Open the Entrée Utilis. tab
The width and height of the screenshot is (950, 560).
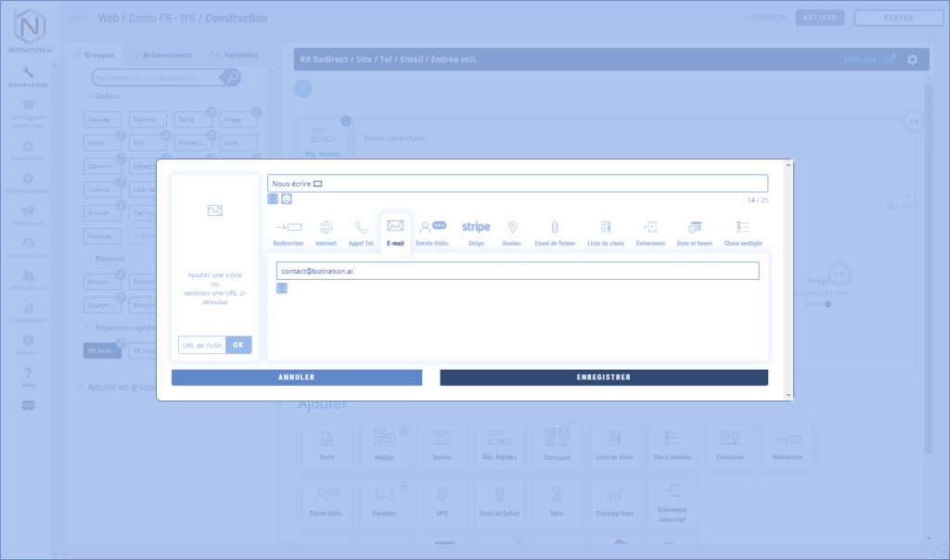432,232
